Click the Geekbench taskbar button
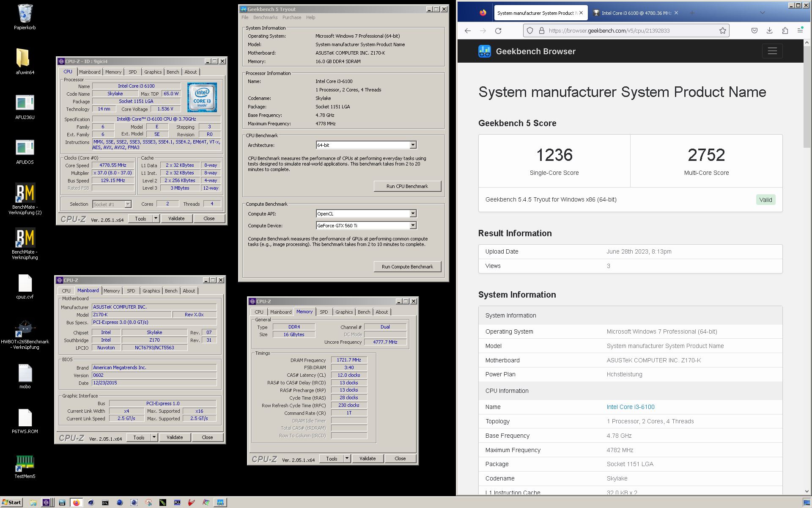 220,502
